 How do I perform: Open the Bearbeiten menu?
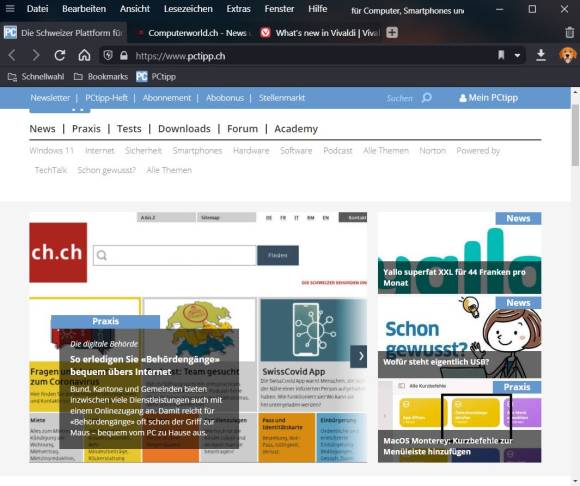(84, 9)
